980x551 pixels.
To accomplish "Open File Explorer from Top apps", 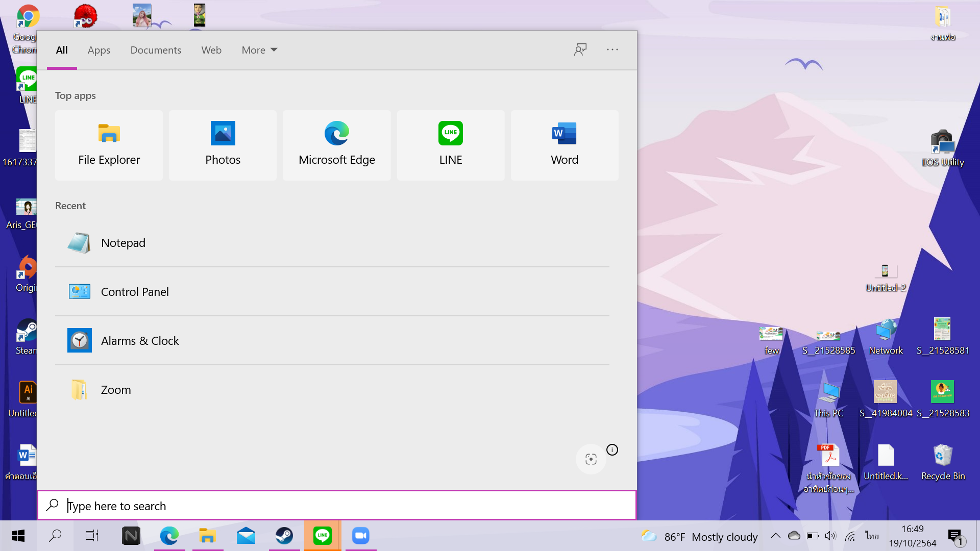I will (x=109, y=145).
